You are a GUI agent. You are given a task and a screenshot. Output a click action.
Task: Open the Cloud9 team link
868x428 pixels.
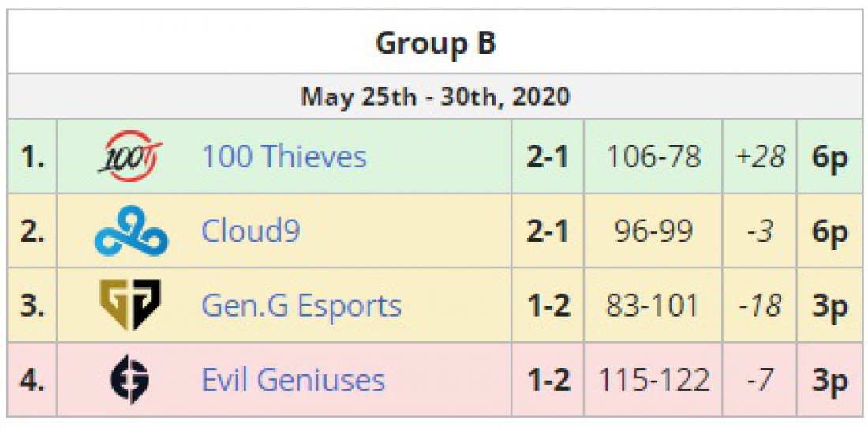pyautogui.click(x=250, y=231)
